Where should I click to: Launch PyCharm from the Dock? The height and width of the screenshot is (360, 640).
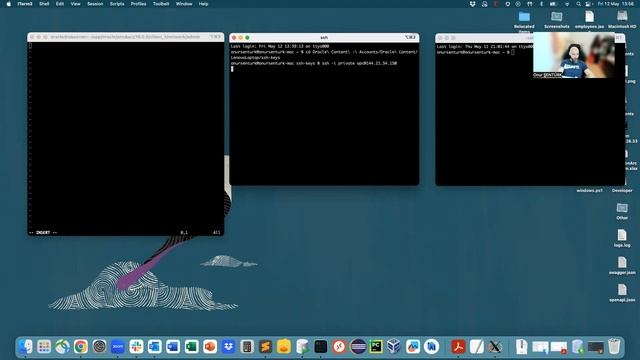(x=376, y=347)
